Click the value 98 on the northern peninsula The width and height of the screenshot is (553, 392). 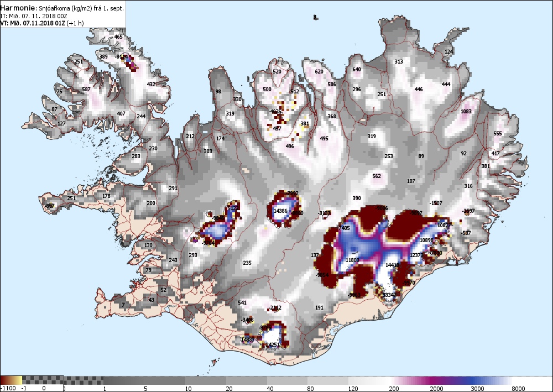(x=218, y=91)
